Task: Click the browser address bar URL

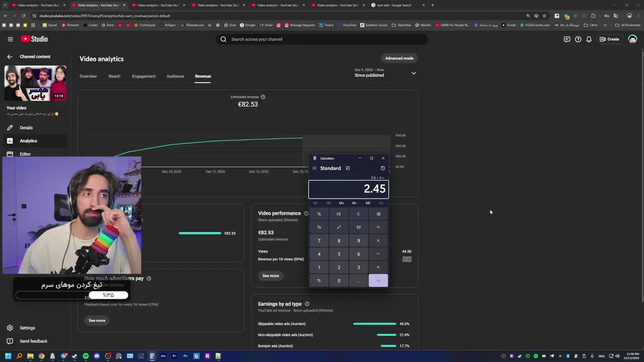Action: [x=105, y=16]
